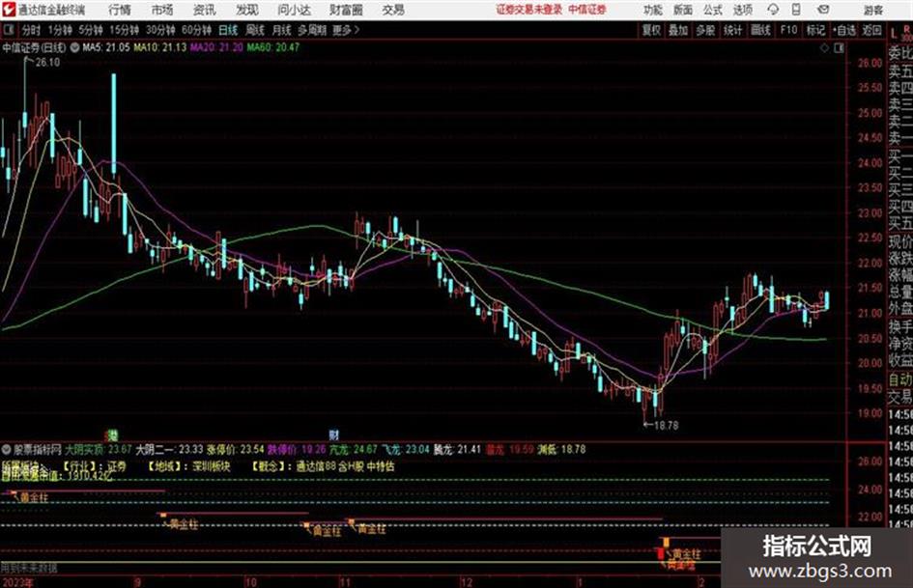Click the green 涨 marker above sub-chart
Image resolution: width=913 pixels, height=588 pixels.
pyautogui.click(x=112, y=434)
